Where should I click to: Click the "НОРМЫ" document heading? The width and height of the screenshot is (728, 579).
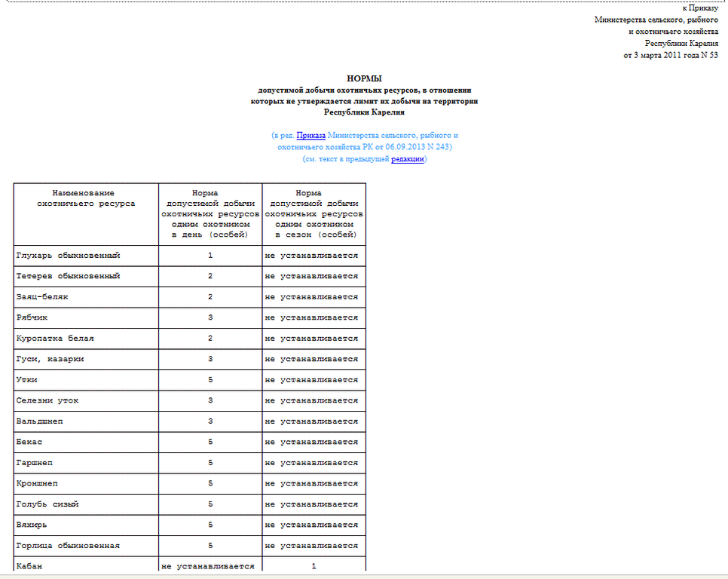(364, 78)
